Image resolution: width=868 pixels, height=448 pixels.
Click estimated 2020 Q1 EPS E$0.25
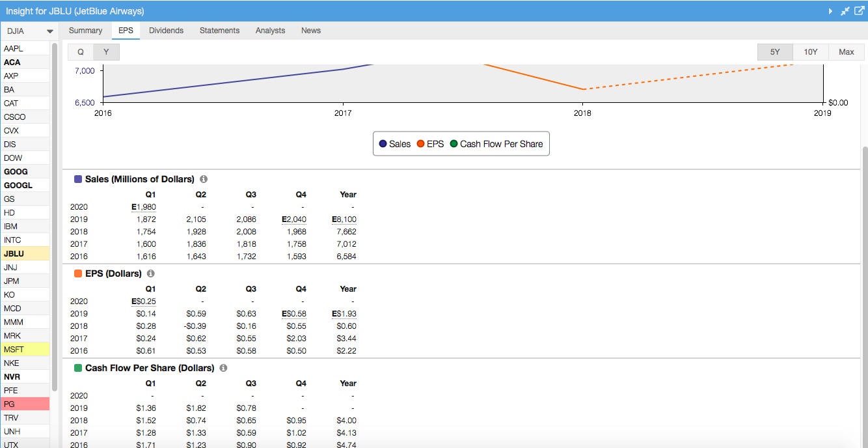[x=144, y=301]
